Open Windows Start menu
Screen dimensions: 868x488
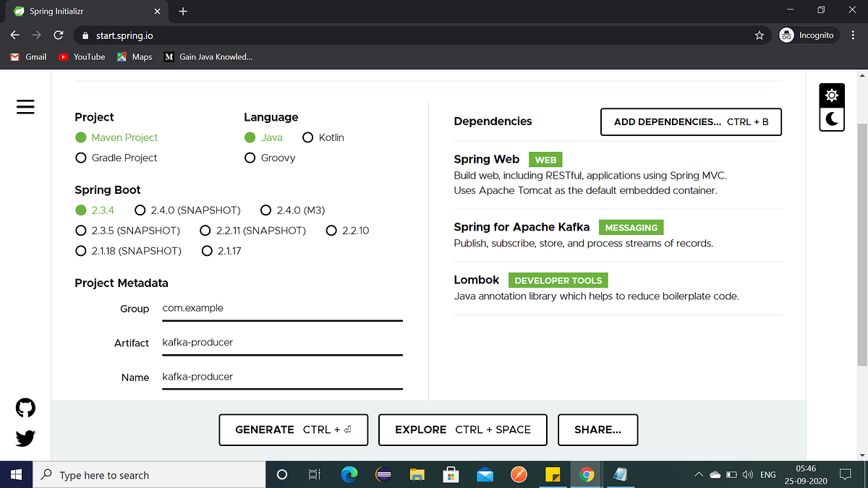[17, 475]
